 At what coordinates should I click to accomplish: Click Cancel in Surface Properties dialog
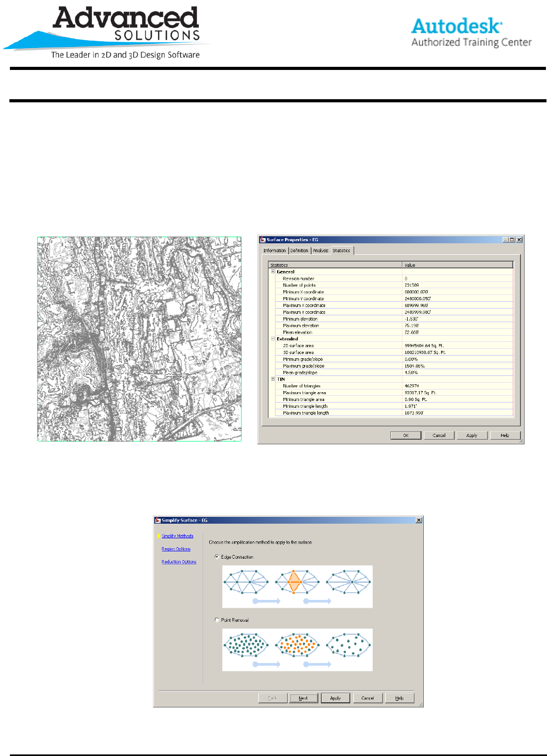pos(439,435)
